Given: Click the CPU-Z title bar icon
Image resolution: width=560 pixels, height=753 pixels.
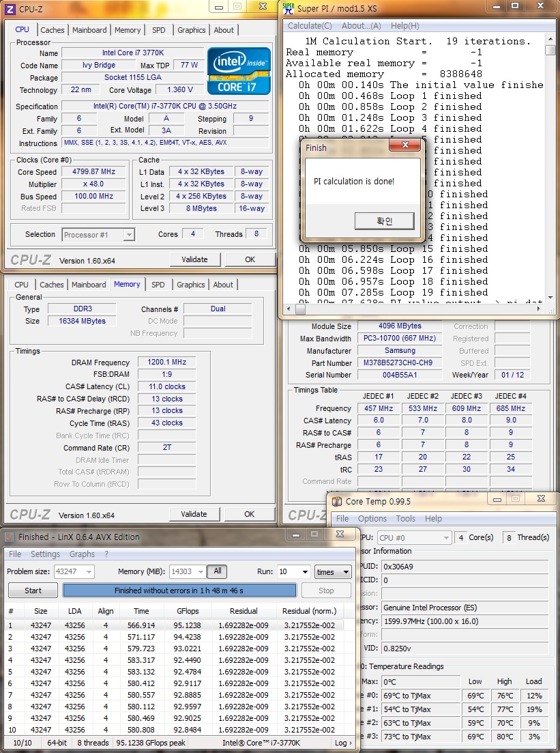Looking at the screenshot, I should (x=10, y=8).
